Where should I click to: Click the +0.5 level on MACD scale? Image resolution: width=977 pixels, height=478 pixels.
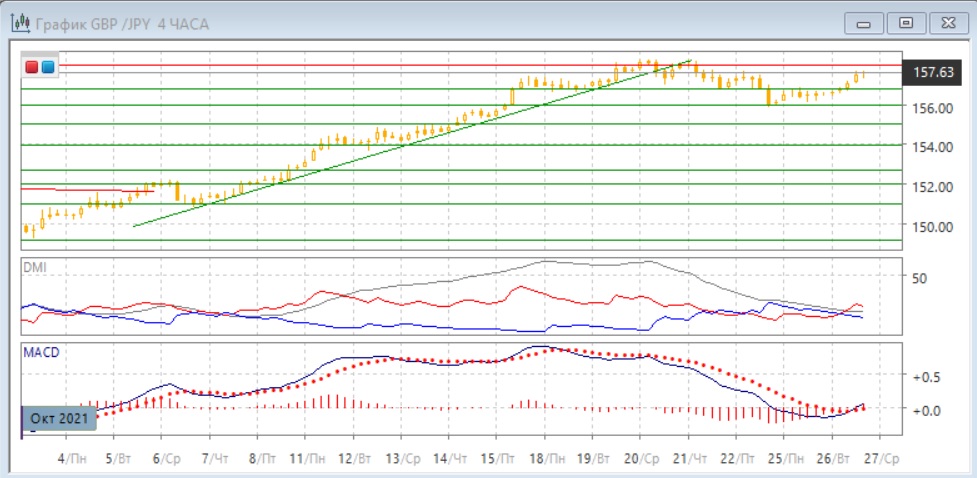click(x=925, y=377)
